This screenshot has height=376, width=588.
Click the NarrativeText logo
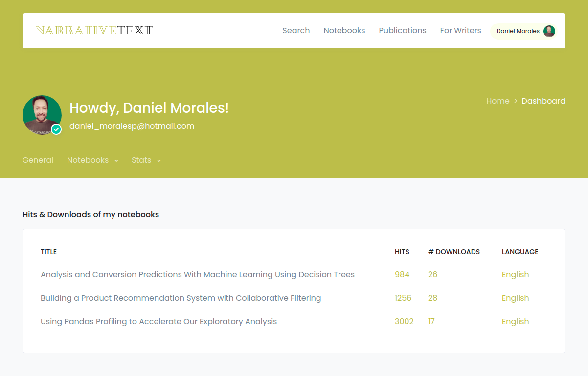coord(93,30)
